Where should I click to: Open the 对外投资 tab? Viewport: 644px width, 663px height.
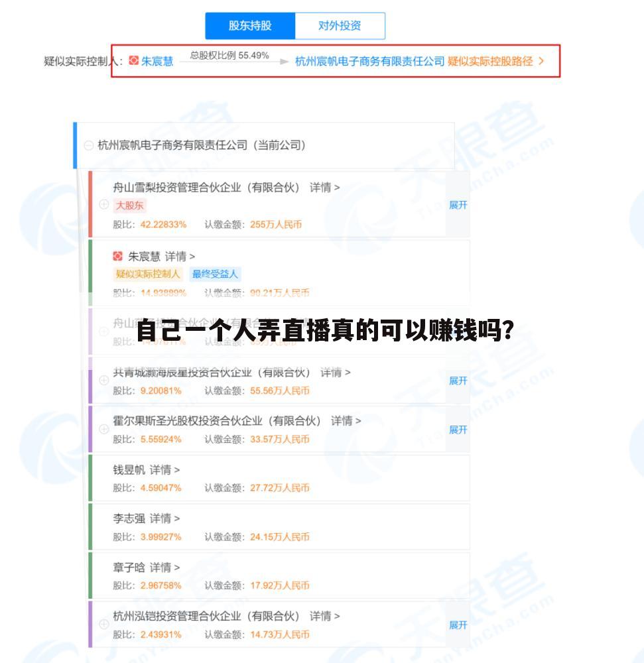pos(340,26)
